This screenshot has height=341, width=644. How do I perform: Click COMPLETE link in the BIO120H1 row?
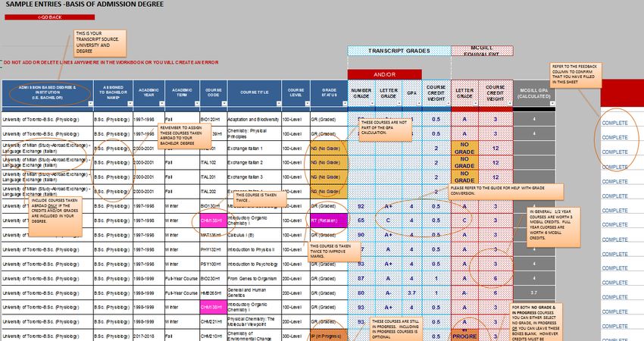click(x=615, y=123)
